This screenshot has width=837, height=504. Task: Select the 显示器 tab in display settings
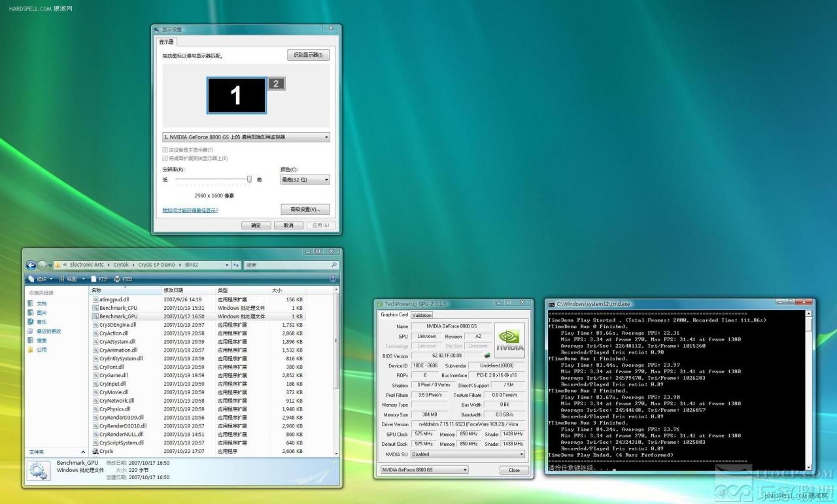click(x=168, y=42)
